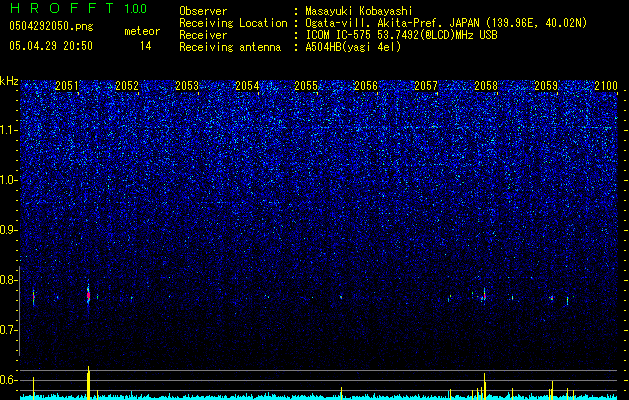
Task: Click the date stamp 05.04.29 20:50
Action: 51,46
